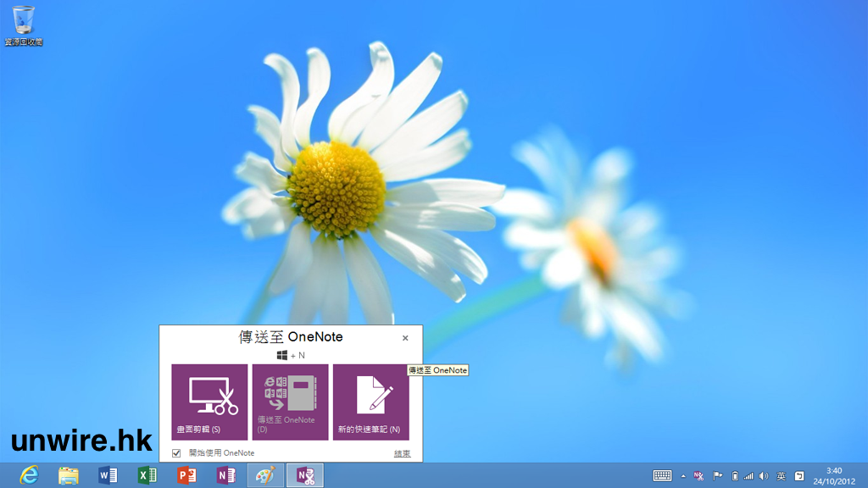
Task: Create a New Quick Note (新的快速筆記)
Action: 370,402
